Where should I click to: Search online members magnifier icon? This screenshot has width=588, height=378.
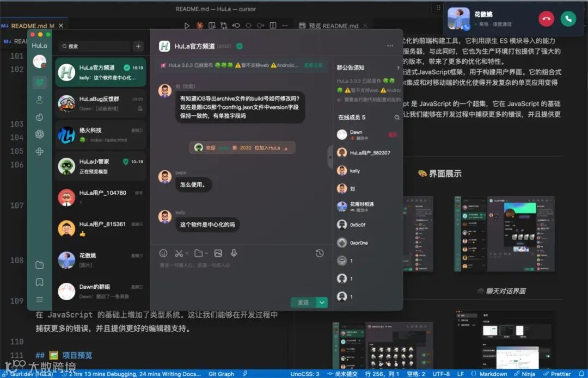pos(397,117)
